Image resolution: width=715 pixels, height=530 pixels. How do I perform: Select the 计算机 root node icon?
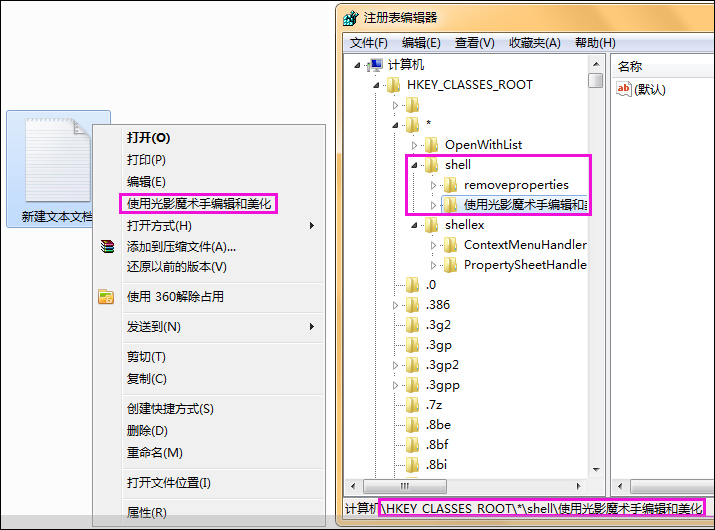[x=376, y=65]
